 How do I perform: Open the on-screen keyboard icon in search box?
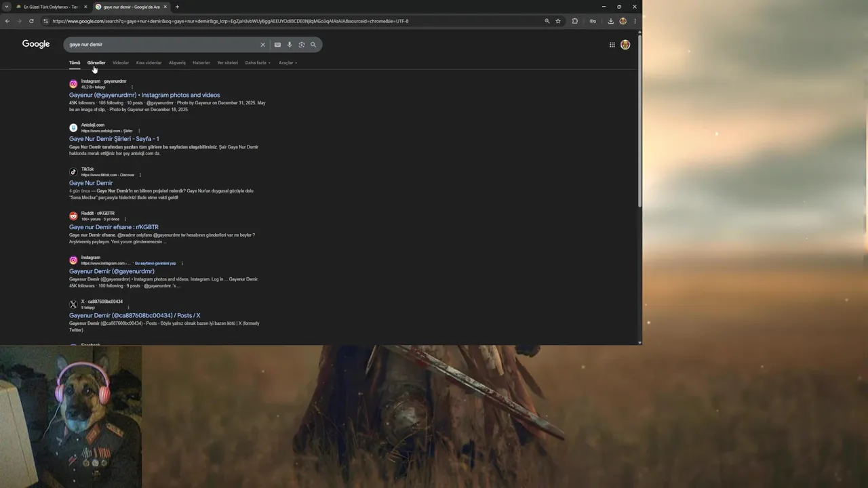point(277,45)
